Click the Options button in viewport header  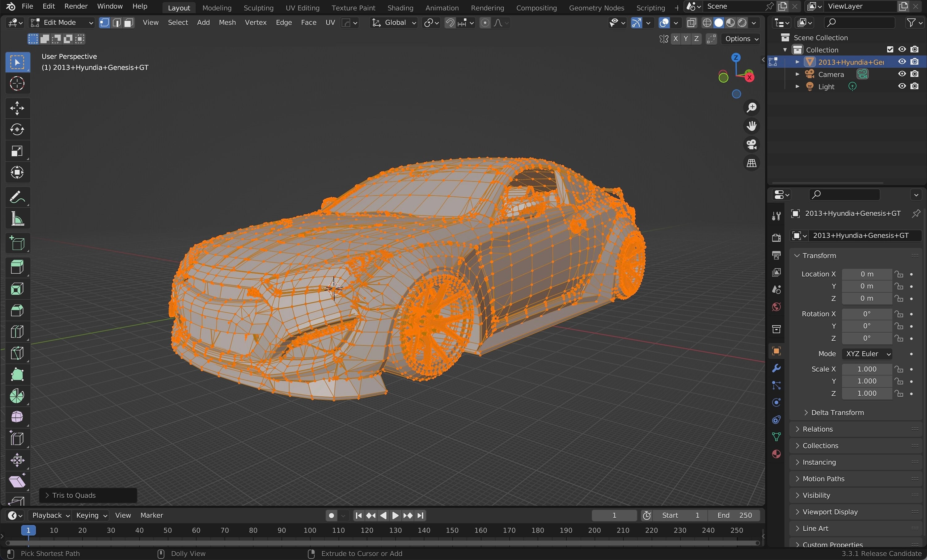740,39
